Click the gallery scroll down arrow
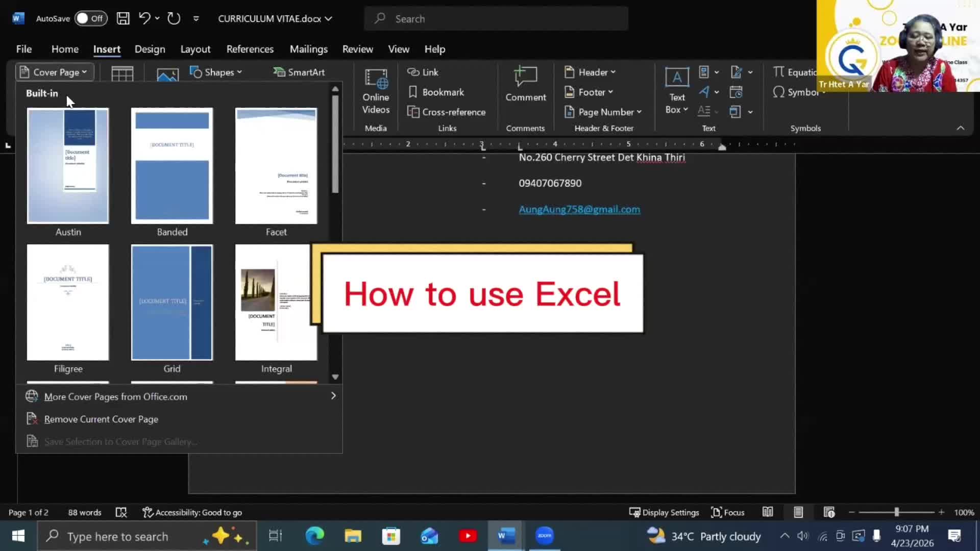The image size is (980, 551). [x=335, y=377]
